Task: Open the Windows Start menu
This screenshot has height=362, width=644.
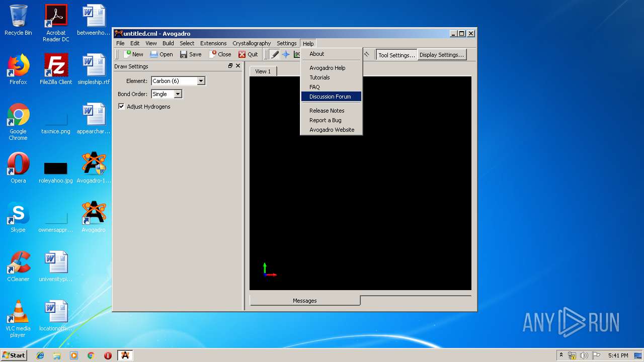Action: tap(14, 355)
